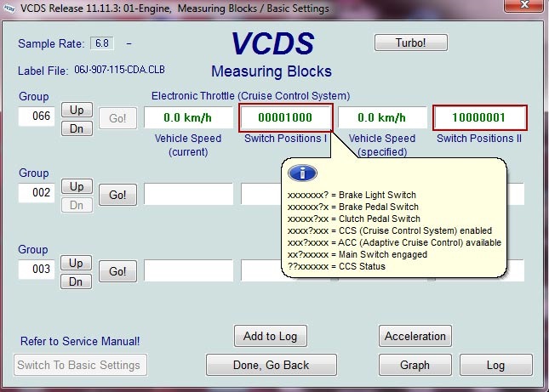Click the blue info icon in tooltip
Image resolution: width=549 pixels, height=392 pixels.
302,173
